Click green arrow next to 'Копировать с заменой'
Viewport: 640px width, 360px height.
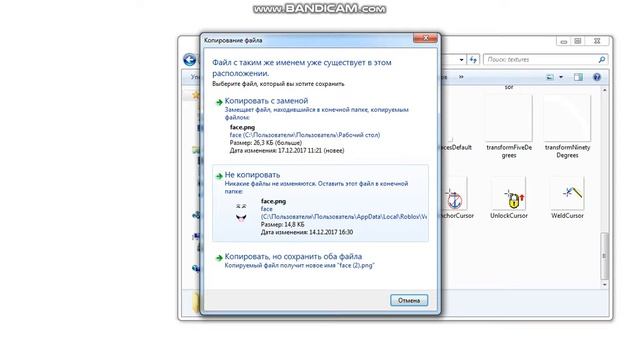pyautogui.click(x=219, y=102)
